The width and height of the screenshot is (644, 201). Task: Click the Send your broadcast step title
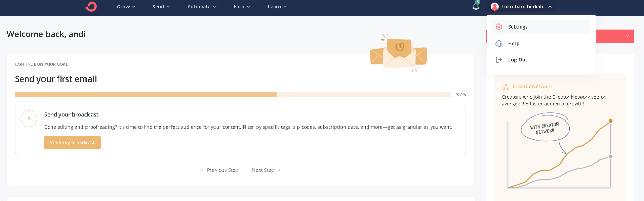(x=71, y=115)
